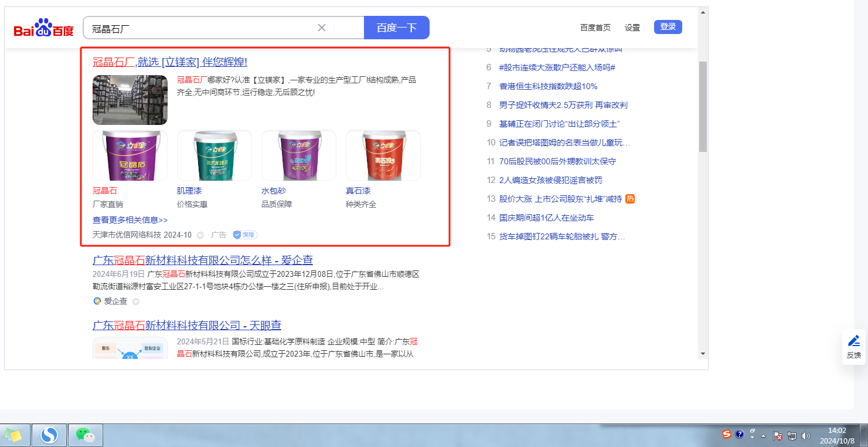This screenshot has width=868, height=447.
Task: Click the 爱企查 source icon
Action: pos(97,301)
